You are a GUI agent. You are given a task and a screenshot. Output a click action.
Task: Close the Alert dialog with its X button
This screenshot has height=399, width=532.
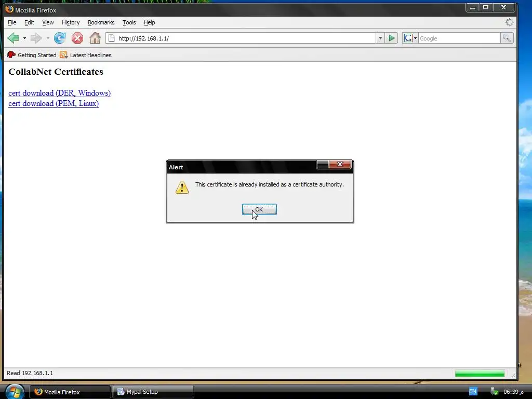[x=340, y=164]
